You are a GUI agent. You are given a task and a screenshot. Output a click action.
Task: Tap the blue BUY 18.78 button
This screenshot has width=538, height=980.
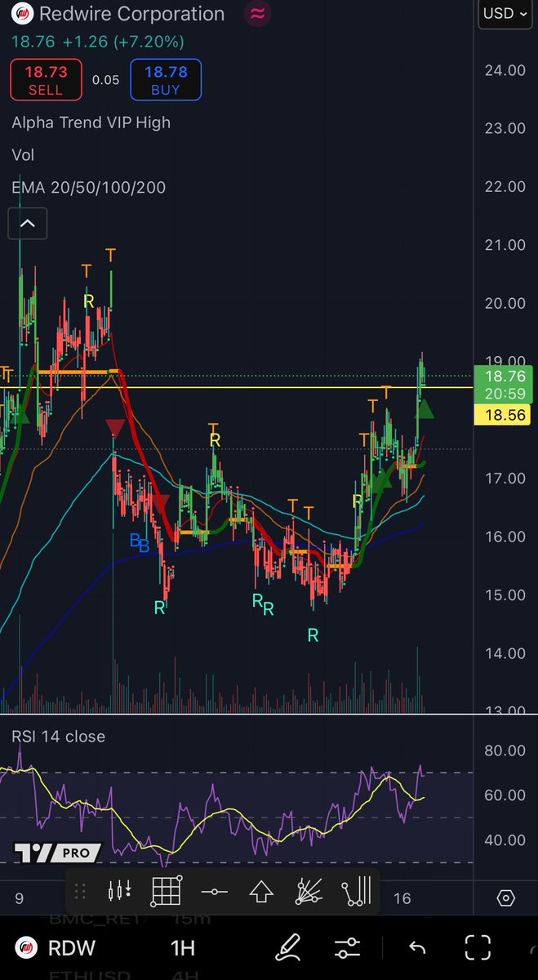[166, 80]
